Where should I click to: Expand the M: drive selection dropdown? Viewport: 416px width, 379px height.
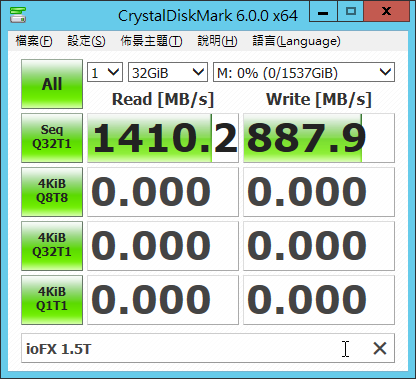[x=304, y=72]
